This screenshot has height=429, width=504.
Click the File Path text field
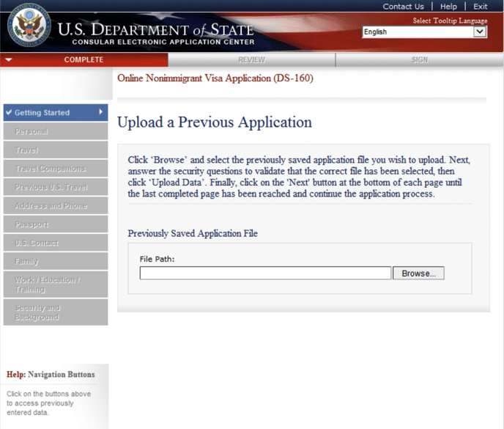[265, 274]
